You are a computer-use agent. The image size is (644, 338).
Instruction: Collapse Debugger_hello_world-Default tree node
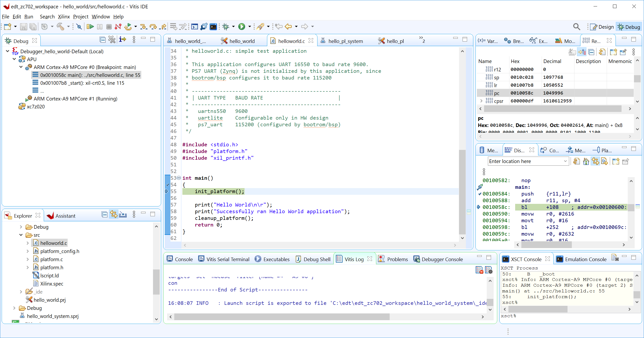(8, 51)
